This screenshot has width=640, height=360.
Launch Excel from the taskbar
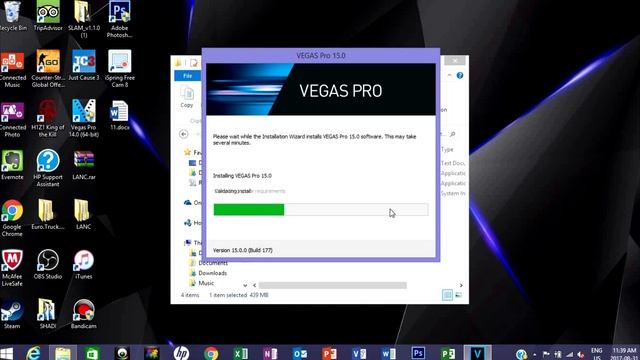click(240, 353)
